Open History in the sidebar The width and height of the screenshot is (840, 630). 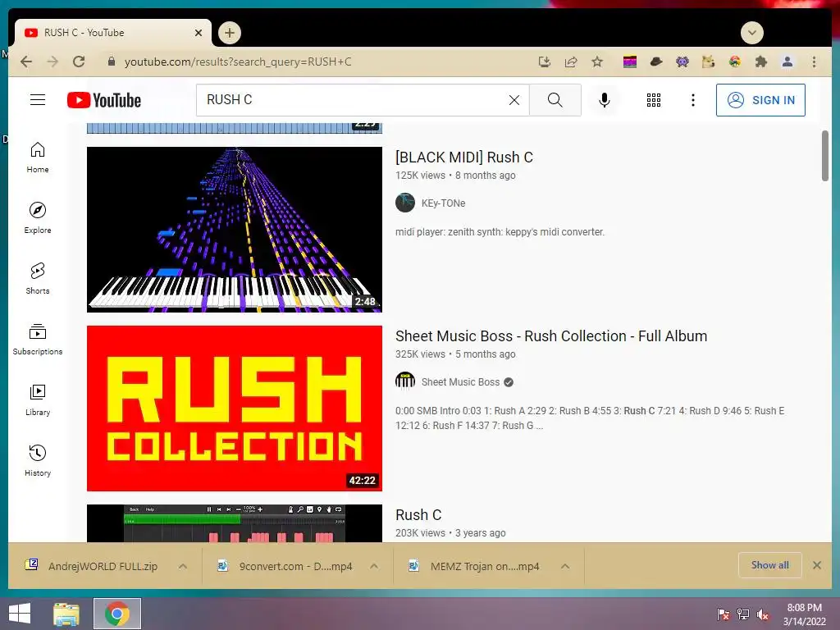38,461
